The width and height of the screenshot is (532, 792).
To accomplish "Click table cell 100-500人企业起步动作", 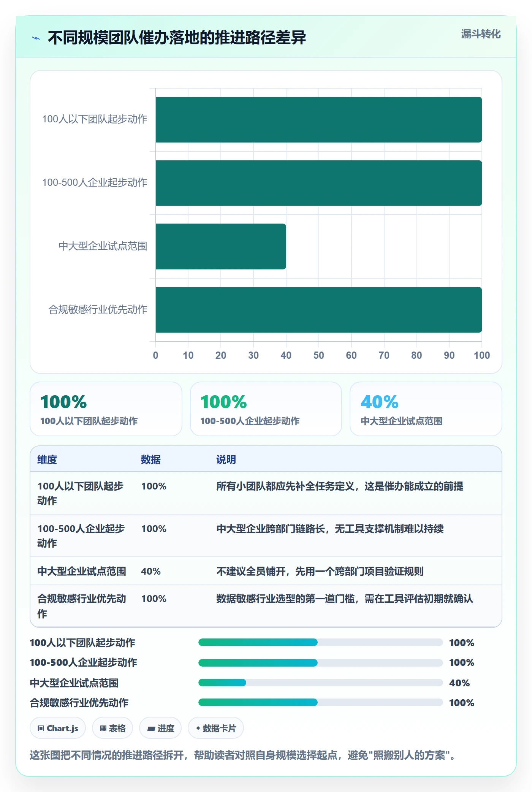I will click(81, 536).
